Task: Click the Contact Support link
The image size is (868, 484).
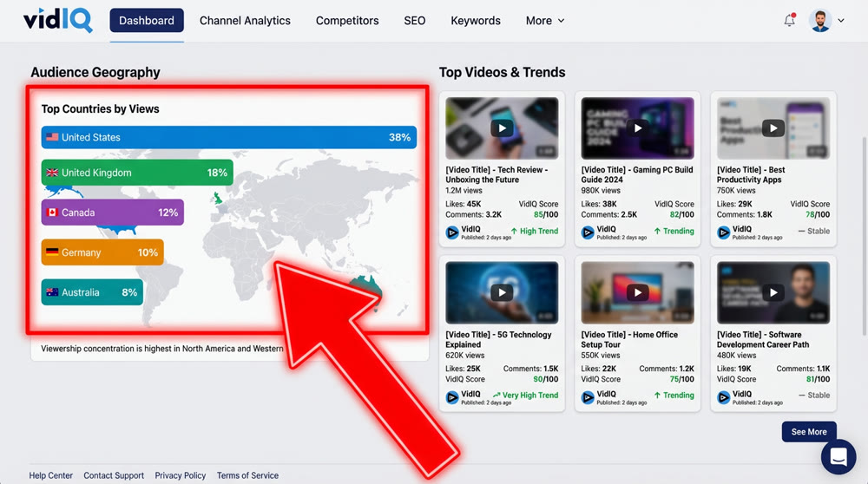Action: (x=114, y=475)
